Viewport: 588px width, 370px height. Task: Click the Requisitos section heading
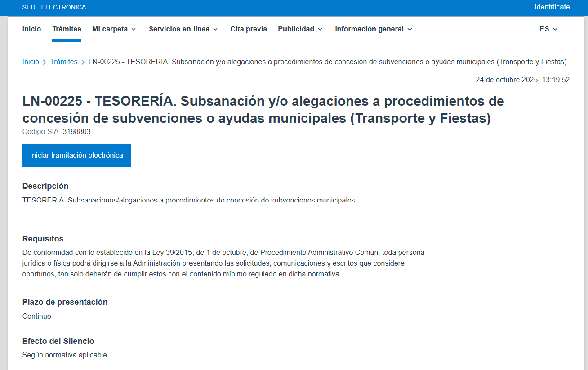click(x=43, y=239)
